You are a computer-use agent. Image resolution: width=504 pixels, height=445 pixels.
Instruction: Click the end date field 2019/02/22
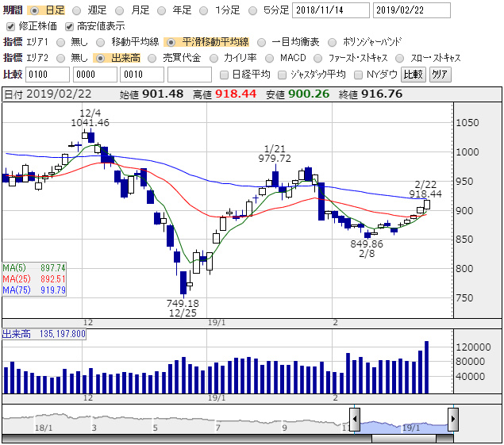click(411, 10)
